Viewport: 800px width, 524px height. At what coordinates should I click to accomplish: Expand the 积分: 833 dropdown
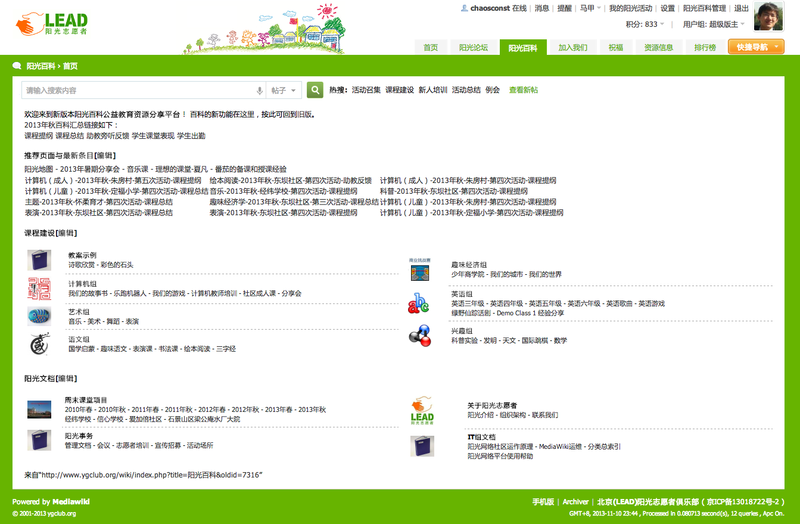point(645,24)
